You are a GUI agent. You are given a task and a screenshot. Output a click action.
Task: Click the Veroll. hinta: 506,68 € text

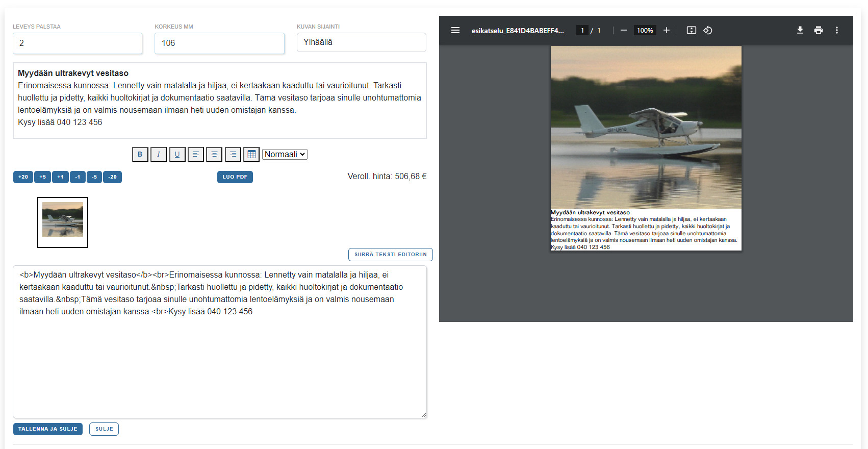tap(387, 177)
